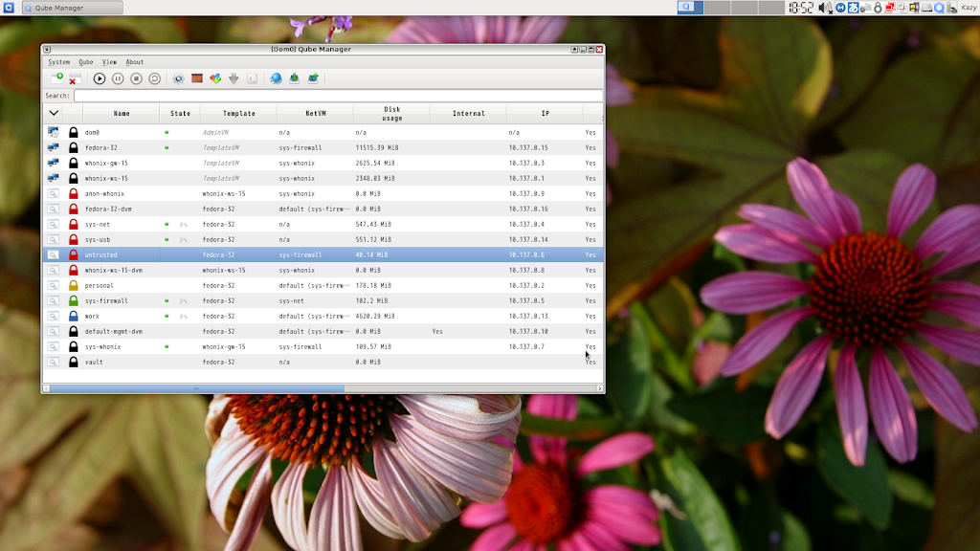Screen dimensions: 980x551
Task: Click the run command terminal icon
Action: (252, 78)
